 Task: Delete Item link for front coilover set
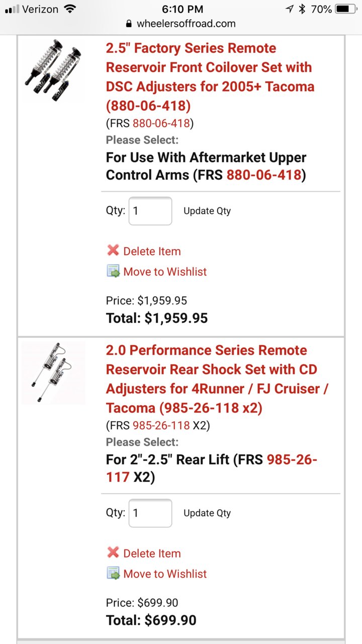pyautogui.click(x=152, y=251)
